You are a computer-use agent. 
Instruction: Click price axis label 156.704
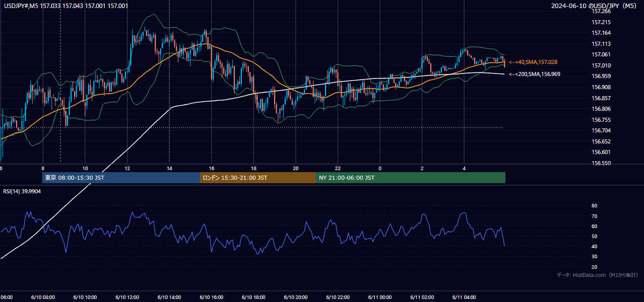coord(601,130)
